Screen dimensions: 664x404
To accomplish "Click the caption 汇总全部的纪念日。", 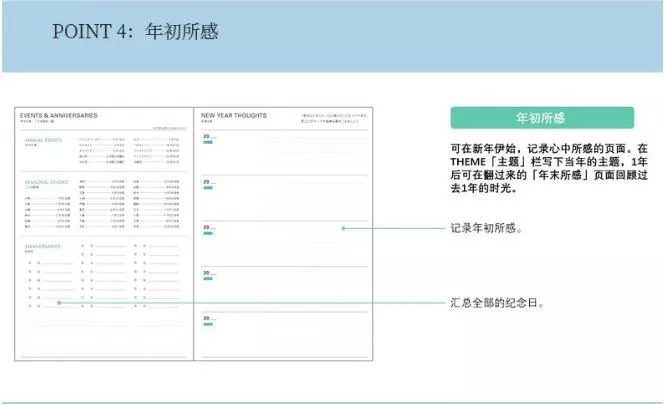I will (x=497, y=303).
